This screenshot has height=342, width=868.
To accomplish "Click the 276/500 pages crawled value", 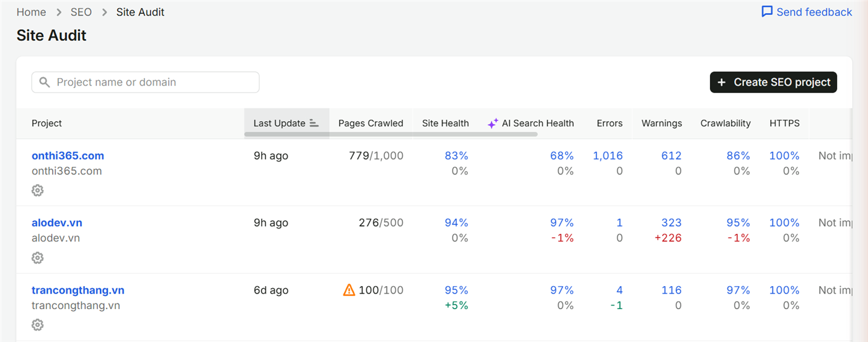I will pyautogui.click(x=381, y=223).
